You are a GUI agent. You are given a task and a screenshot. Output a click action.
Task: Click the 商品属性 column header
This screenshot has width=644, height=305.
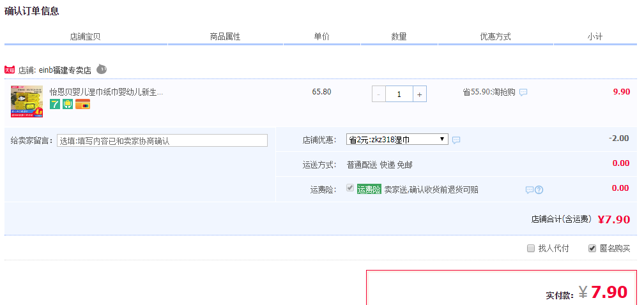point(225,36)
